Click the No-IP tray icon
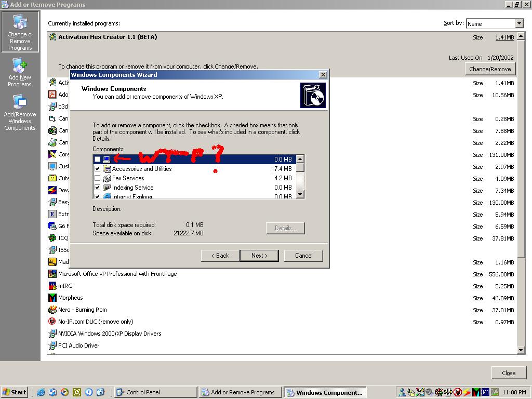This screenshot has height=399, width=532. pyautogui.click(x=457, y=393)
